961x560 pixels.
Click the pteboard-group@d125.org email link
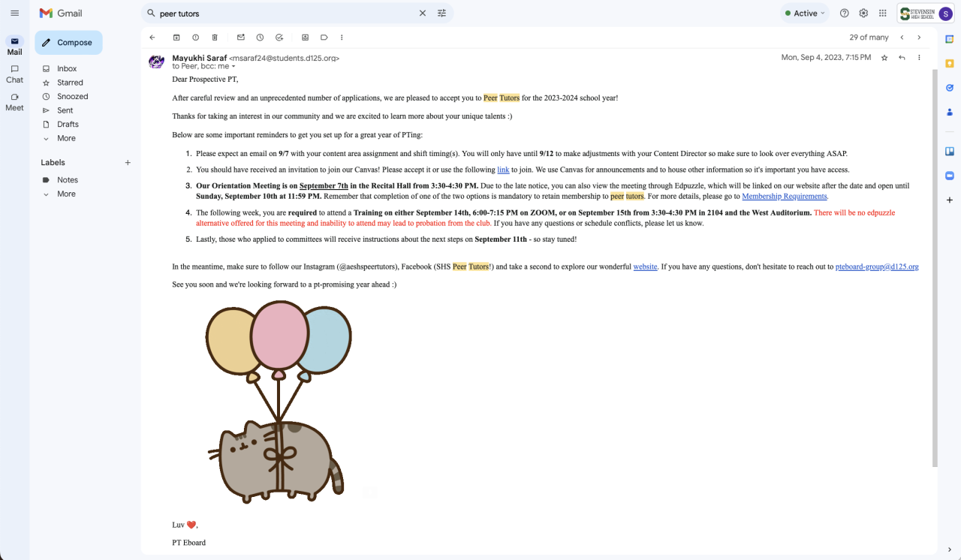click(x=877, y=266)
